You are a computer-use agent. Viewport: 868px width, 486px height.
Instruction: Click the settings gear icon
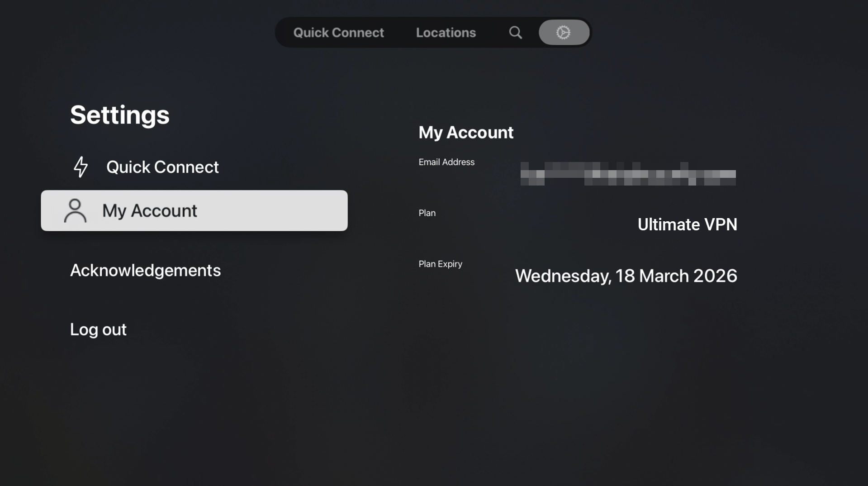564,33
